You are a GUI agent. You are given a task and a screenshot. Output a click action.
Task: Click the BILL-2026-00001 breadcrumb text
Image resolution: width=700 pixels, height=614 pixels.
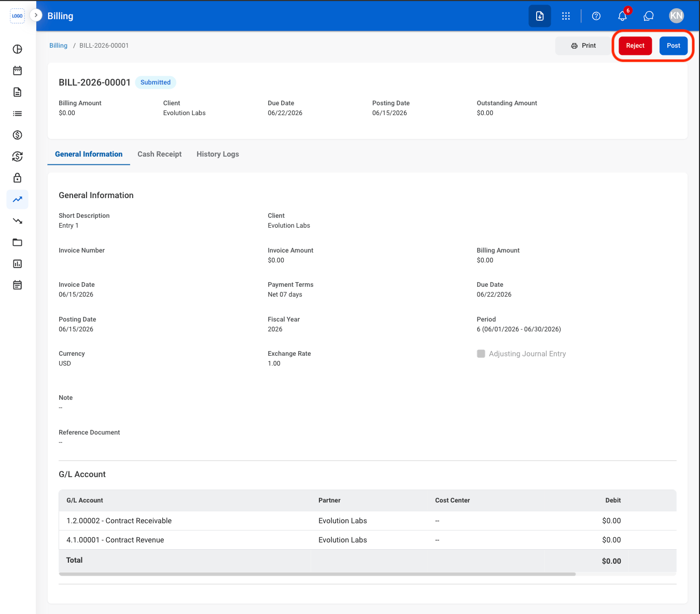click(x=104, y=46)
